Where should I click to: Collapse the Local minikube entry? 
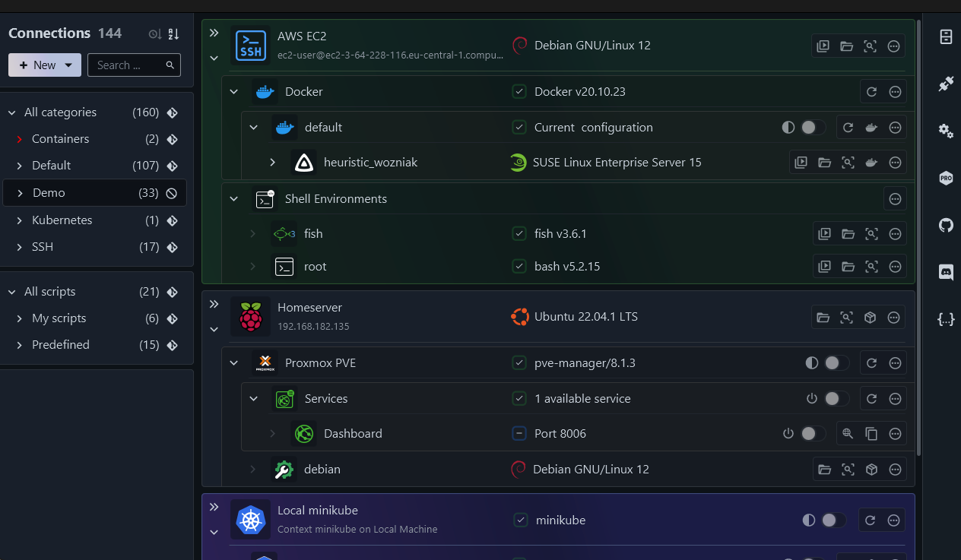(x=214, y=533)
